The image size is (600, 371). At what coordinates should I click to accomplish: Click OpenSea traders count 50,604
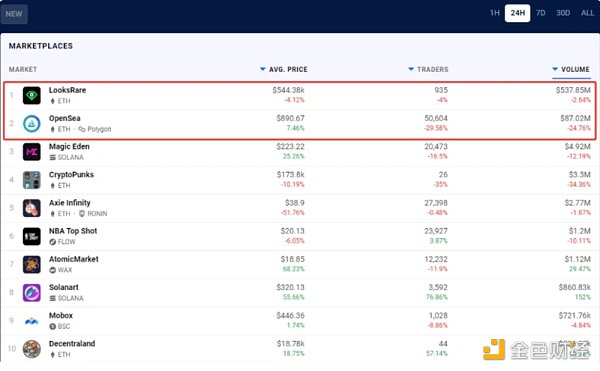click(436, 118)
